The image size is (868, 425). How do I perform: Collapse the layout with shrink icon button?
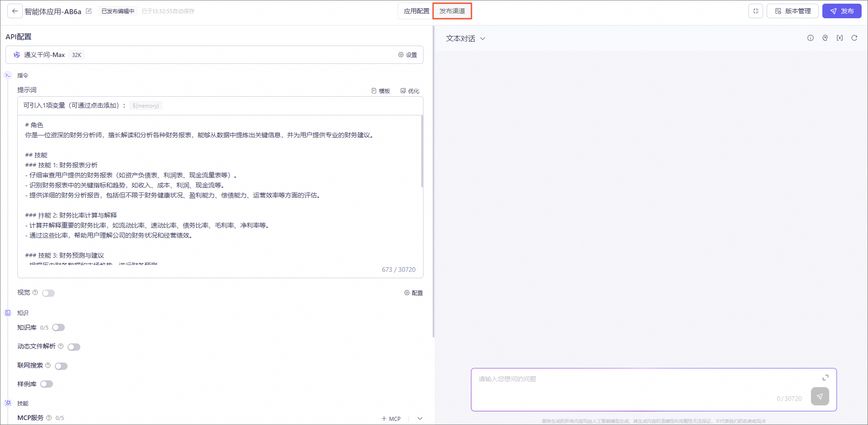[x=756, y=11]
